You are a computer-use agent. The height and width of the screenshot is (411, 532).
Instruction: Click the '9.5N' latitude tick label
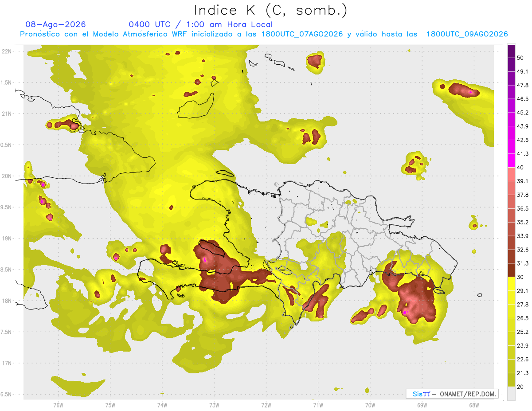(7, 207)
